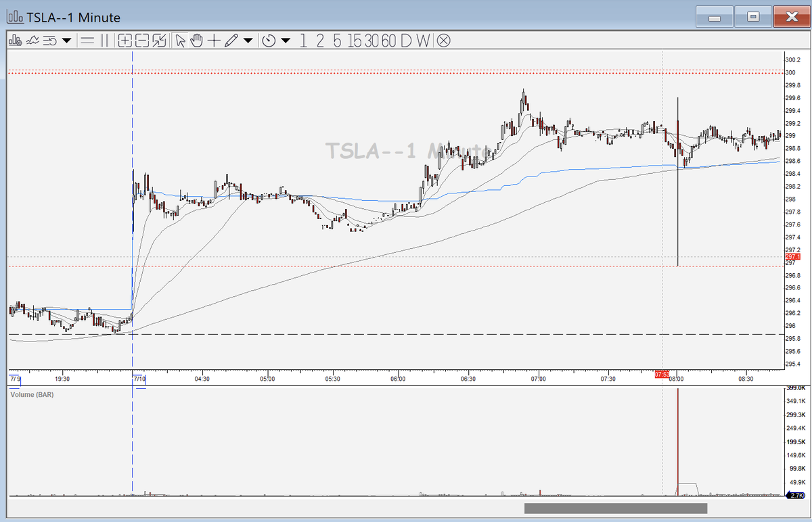
Task: Click the indicators line-study icon
Action: [32, 41]
